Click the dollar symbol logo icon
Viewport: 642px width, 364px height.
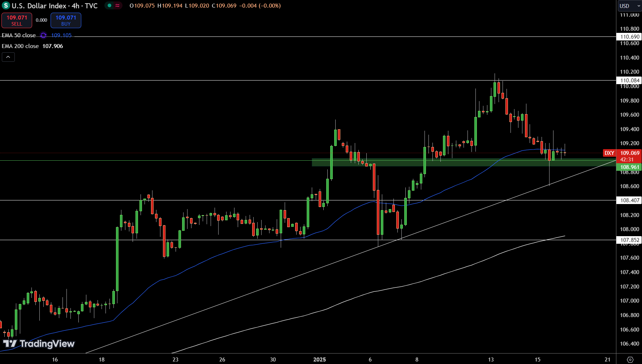pyautogui.click(x=6, y=6)
